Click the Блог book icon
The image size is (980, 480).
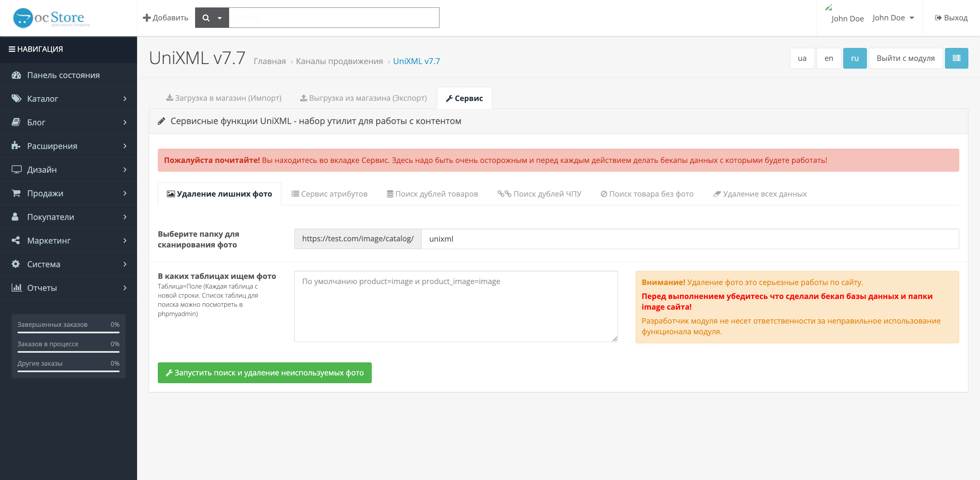pos(16,122)
